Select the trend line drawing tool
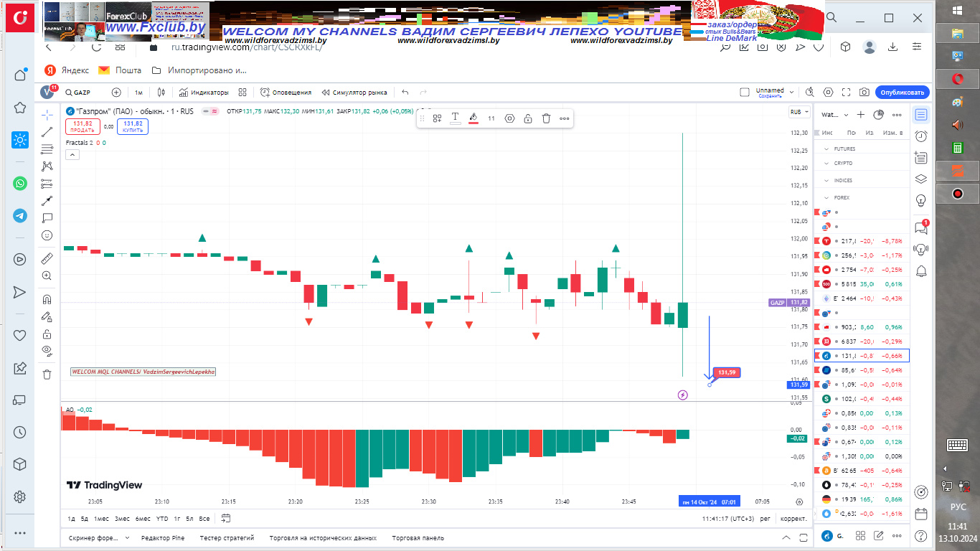This screenshot has height=551, width=980. point(47,132)
